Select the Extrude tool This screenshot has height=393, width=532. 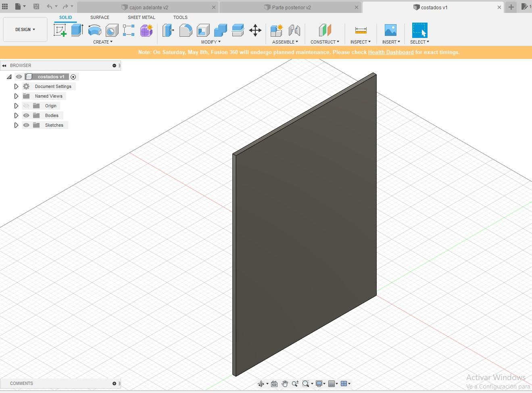[x=77, y=30]
